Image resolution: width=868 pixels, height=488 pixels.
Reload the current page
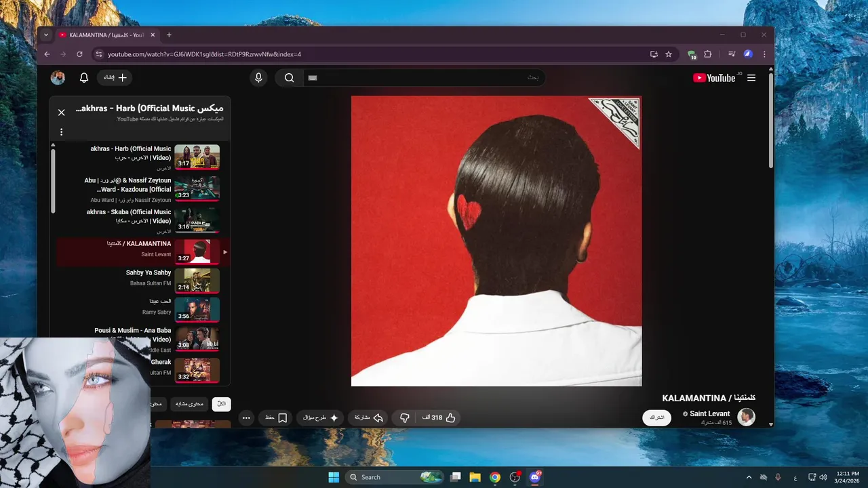(x=79, y=54)
